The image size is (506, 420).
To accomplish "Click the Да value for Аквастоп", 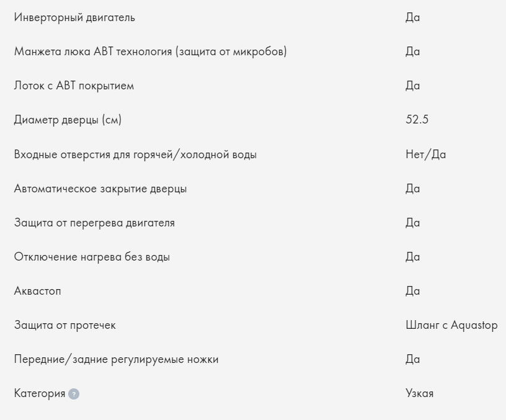I will click(412, 291).
